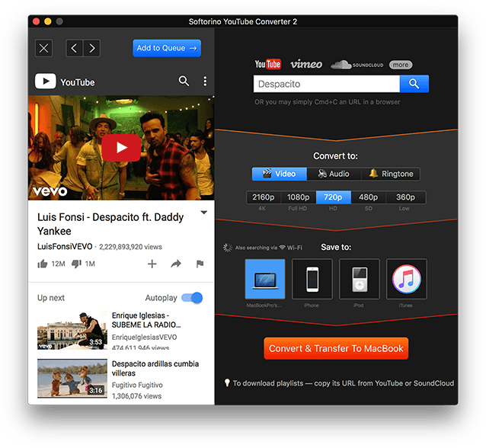Viewport: 486px width, 448px height.
Task: Select Ringtone conversion tab
Action: 391,174
